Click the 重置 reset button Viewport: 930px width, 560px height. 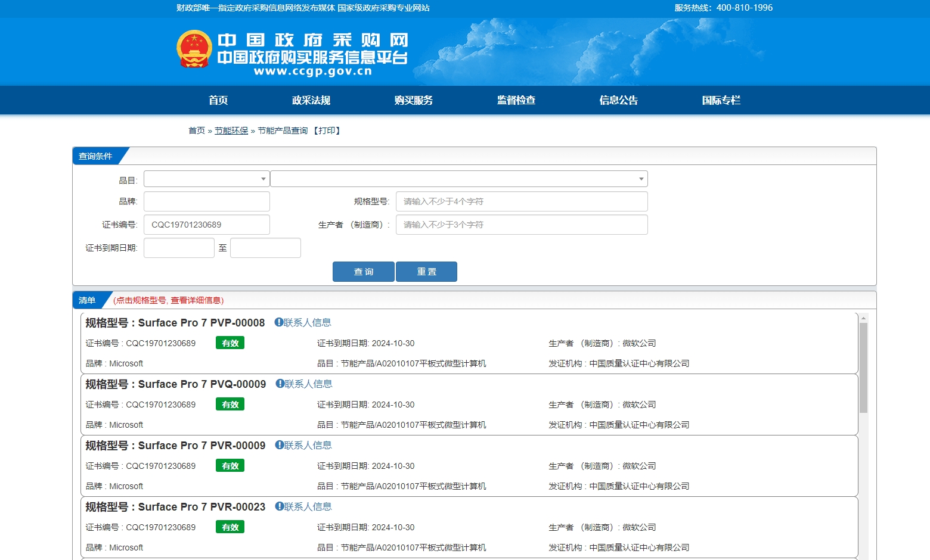pos(427,272)
